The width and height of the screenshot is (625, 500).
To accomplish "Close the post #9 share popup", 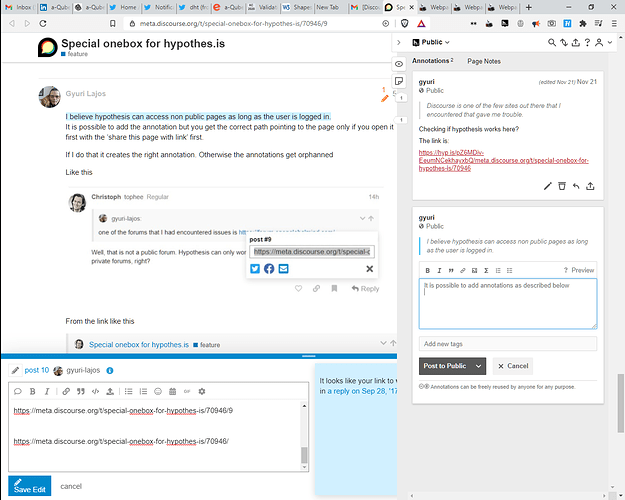I will [x=370, y=269].
